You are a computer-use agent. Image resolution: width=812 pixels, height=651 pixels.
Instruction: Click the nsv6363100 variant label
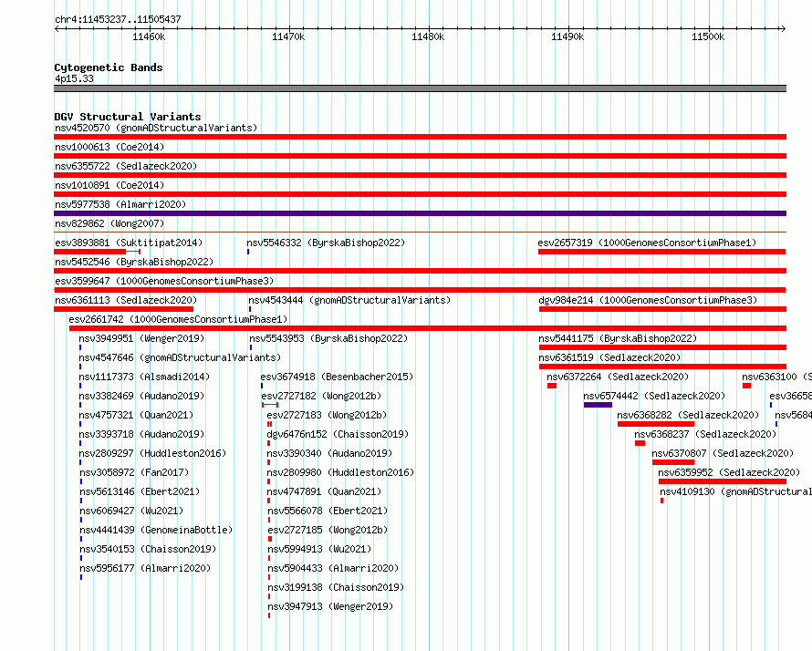pos(776,377)
